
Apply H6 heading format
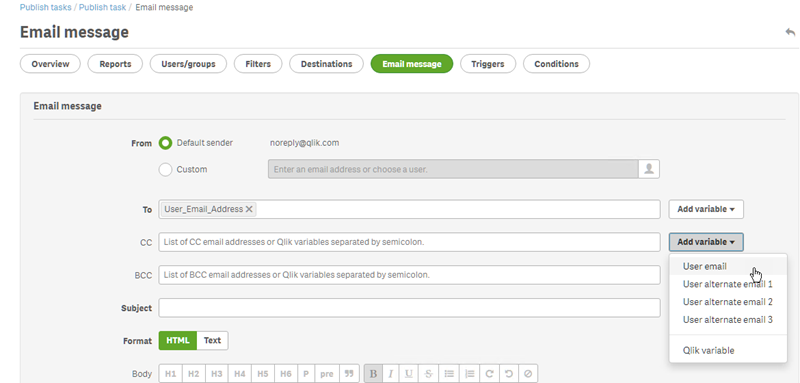tap(286, 374)
